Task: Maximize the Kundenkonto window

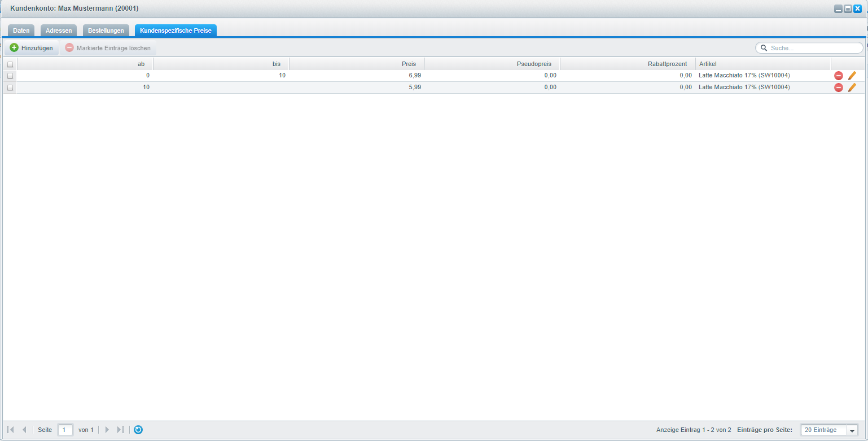Action: coord(848,8)
